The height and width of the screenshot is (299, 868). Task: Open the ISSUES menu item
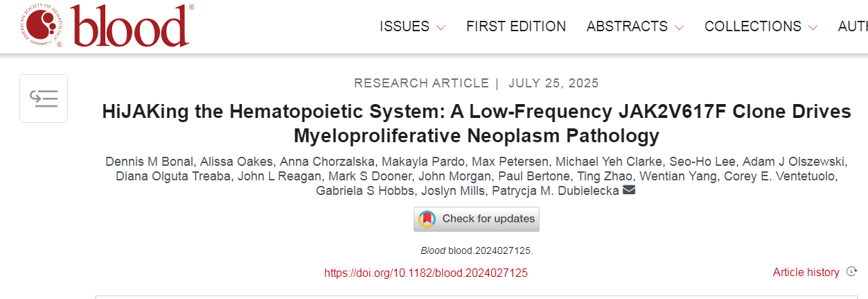click(x=405, y=26)
